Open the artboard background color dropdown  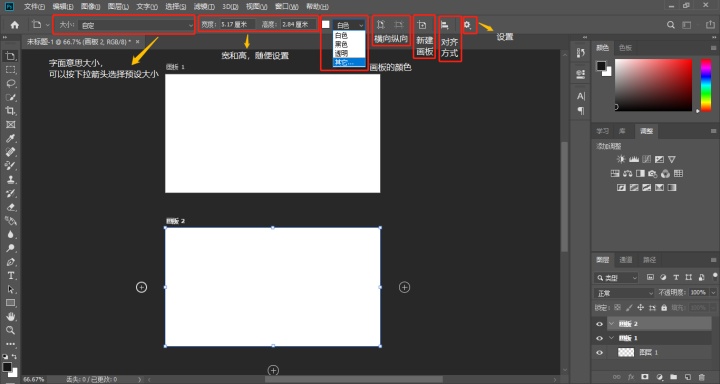(349, 25)
